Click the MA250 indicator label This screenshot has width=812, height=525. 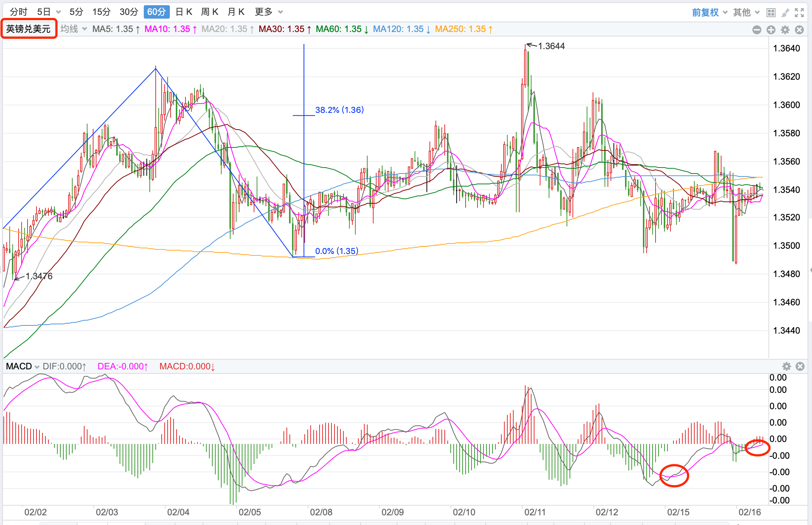click(463, 29)
